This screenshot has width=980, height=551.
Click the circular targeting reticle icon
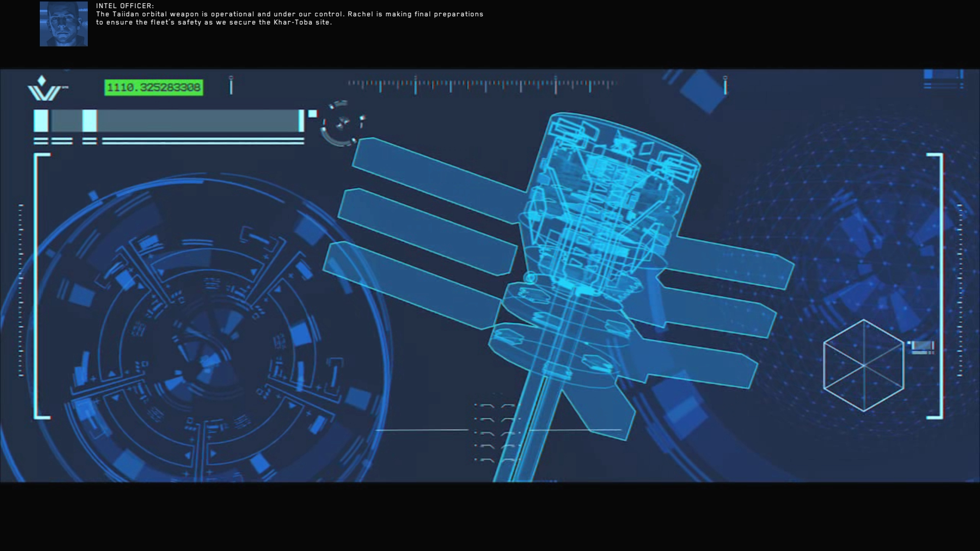[x=342, y=124]
